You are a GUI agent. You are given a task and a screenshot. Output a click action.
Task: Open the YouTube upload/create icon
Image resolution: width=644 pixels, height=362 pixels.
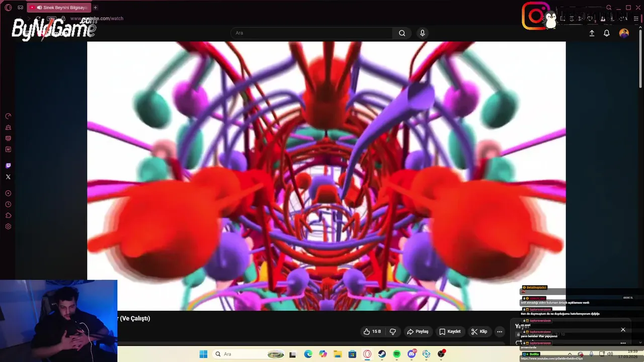(592, 33)
